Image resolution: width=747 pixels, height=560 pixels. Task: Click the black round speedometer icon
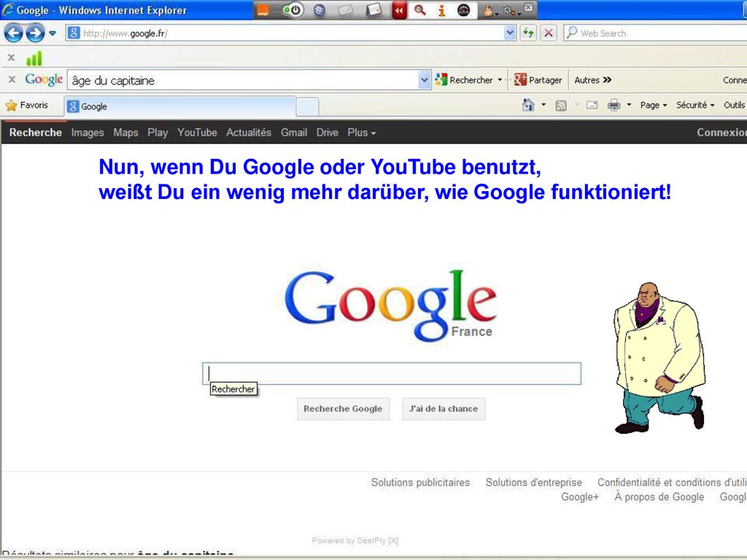pyautogui.click(x=463, y=10)
